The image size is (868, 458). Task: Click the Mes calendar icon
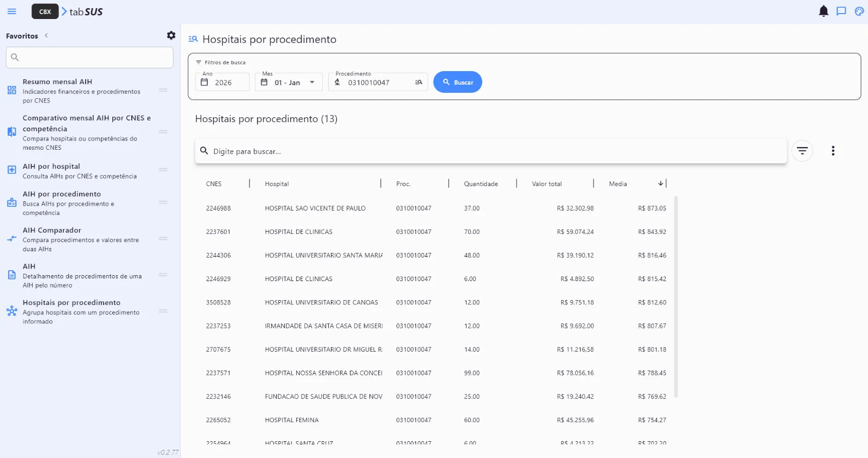(x=264, y=82)
